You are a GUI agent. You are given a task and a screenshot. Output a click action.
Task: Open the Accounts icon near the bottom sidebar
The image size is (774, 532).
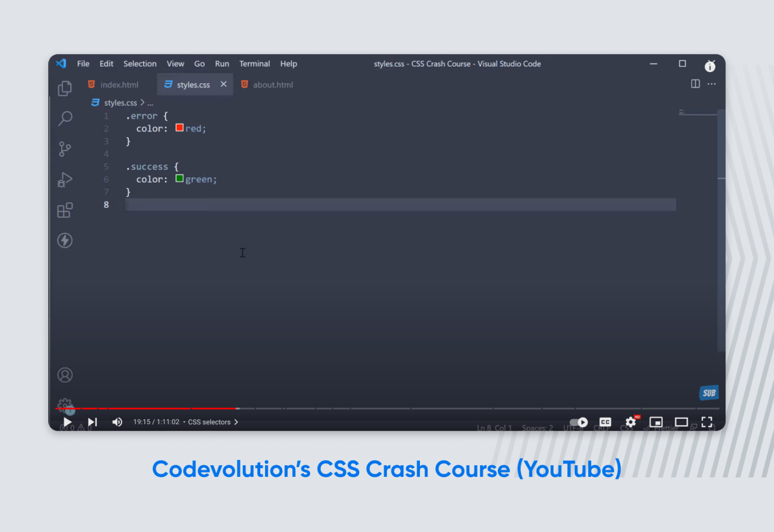(x=65, y=375)
